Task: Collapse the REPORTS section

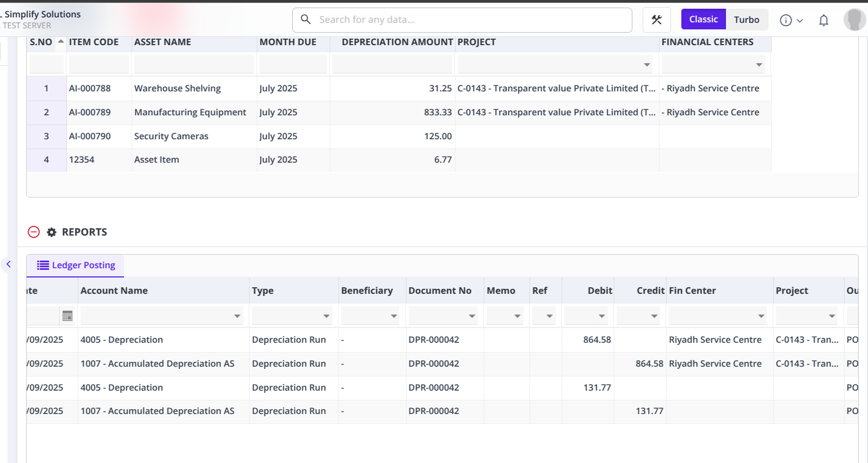Action: (34, 232)
